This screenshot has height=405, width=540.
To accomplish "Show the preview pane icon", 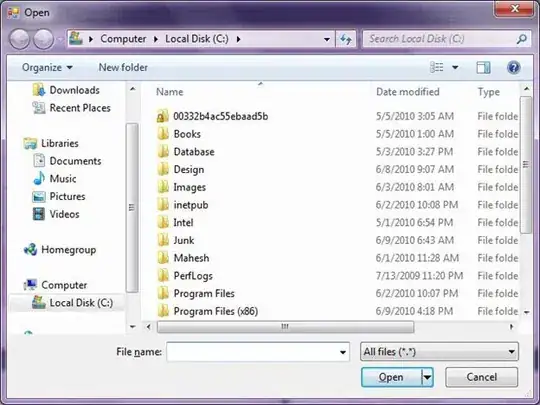I will [483, 68].
